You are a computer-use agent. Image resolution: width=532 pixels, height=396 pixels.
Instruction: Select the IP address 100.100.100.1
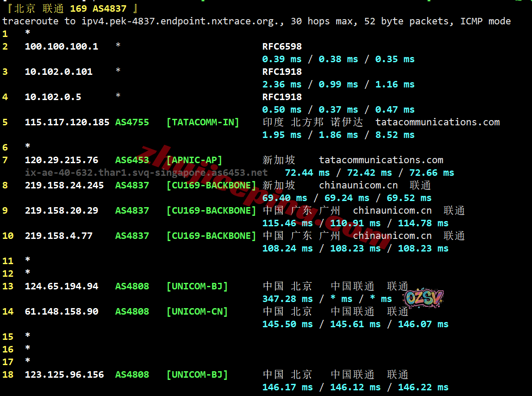61,47
